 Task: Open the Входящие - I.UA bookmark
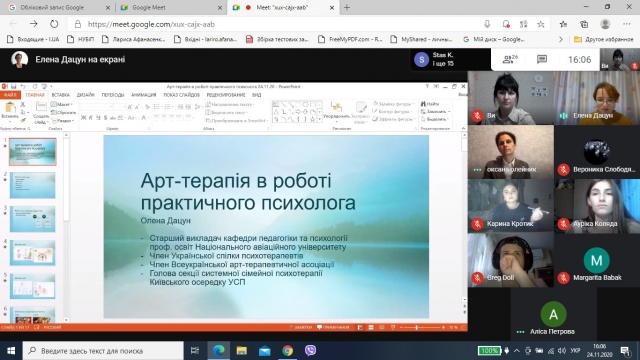(33, 40)
